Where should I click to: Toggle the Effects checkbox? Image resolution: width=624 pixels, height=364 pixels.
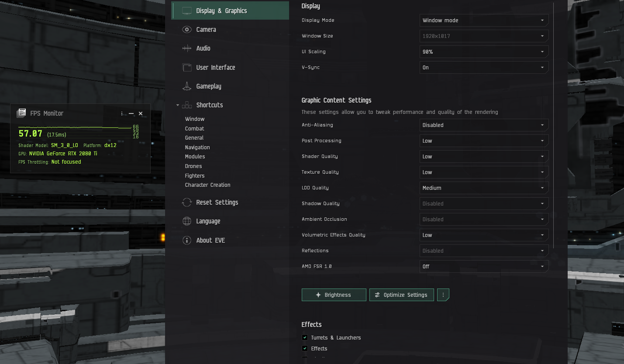[x=305, y=348]
